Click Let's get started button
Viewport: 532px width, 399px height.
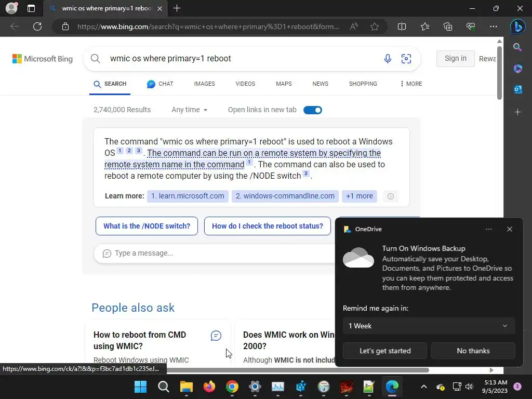[385, 351]
